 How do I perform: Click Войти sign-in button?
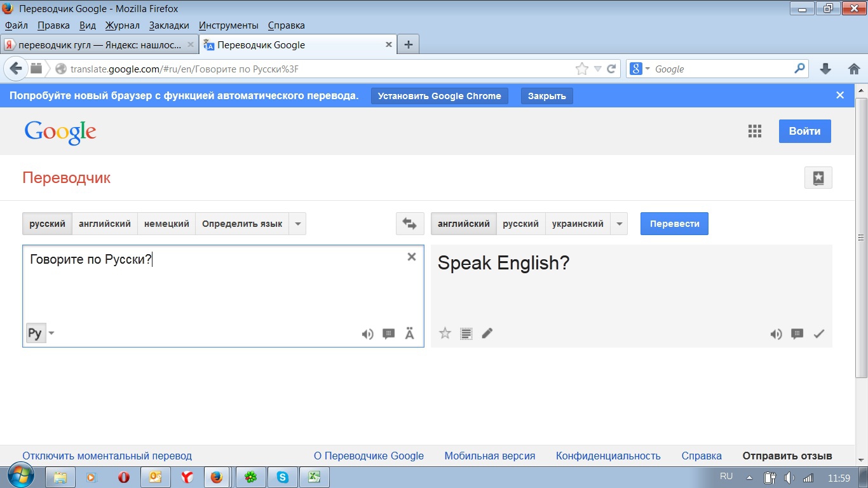pyautogui.click(x=804, y=131)
